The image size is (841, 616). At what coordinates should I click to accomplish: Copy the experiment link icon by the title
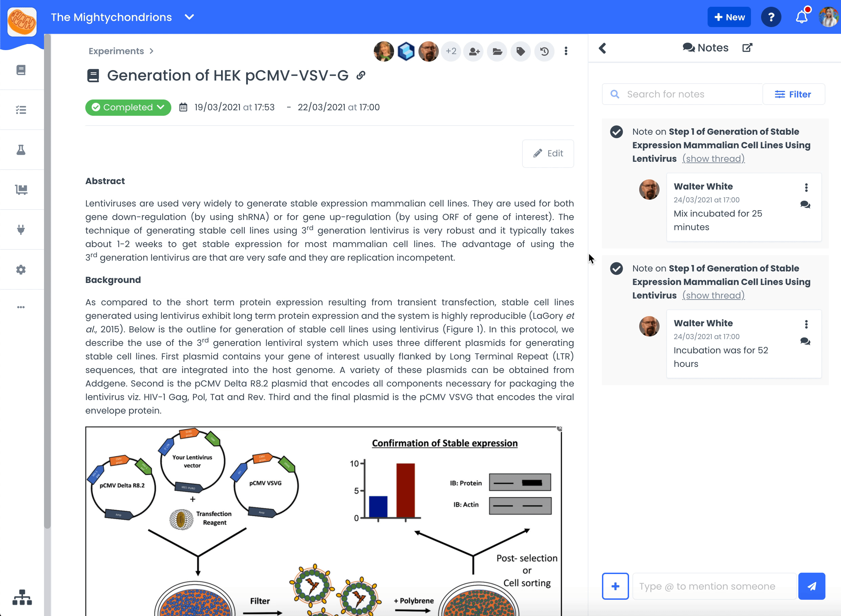click(x=361, y=75)
